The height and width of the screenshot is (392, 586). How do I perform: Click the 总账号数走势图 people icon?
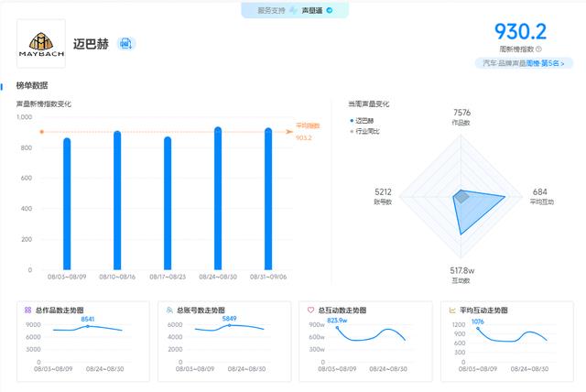(x=169, y=310)
